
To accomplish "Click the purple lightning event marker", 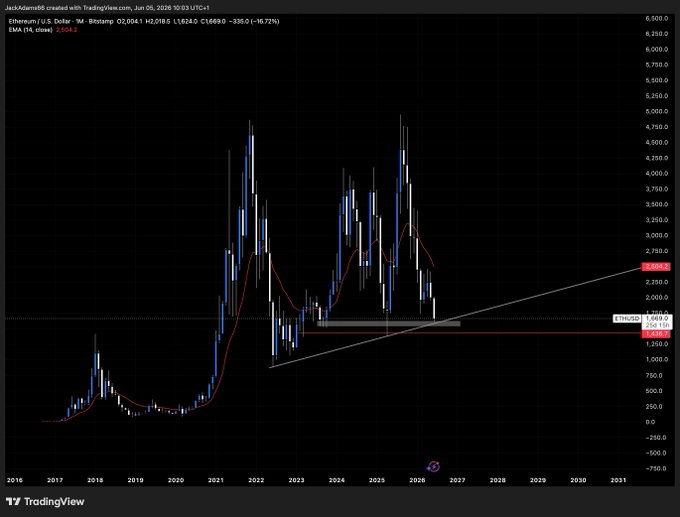I will pos(433,466).
